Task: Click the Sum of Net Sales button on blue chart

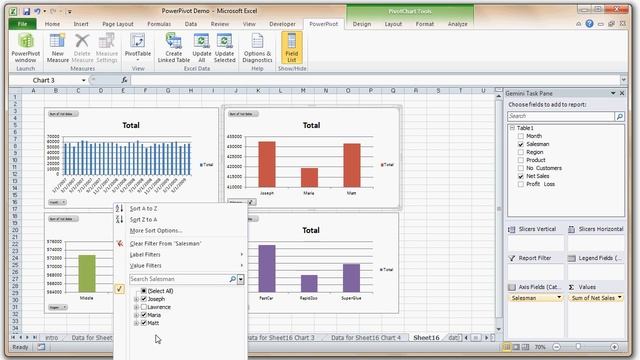Action: pos(63,114)
